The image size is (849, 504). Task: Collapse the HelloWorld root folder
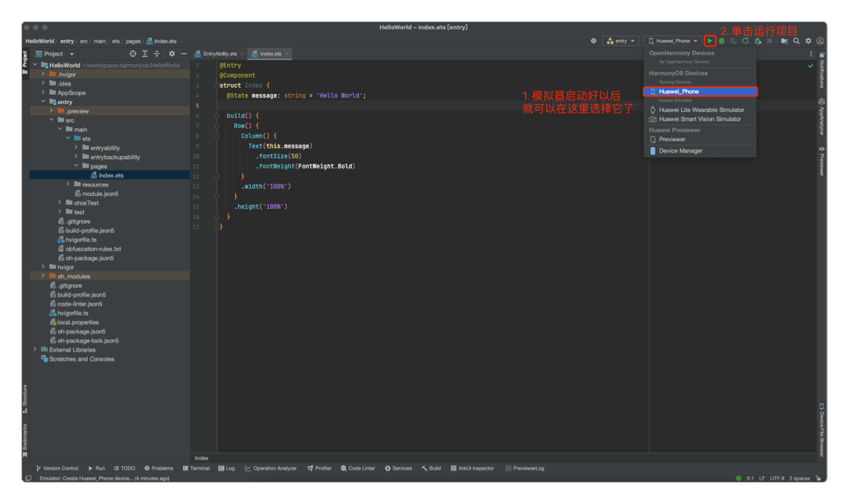coord(36,66)
